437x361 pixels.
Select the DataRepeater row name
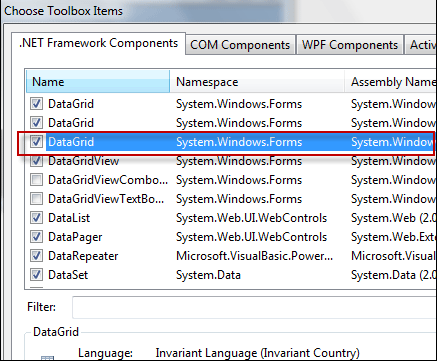[83, 256]
